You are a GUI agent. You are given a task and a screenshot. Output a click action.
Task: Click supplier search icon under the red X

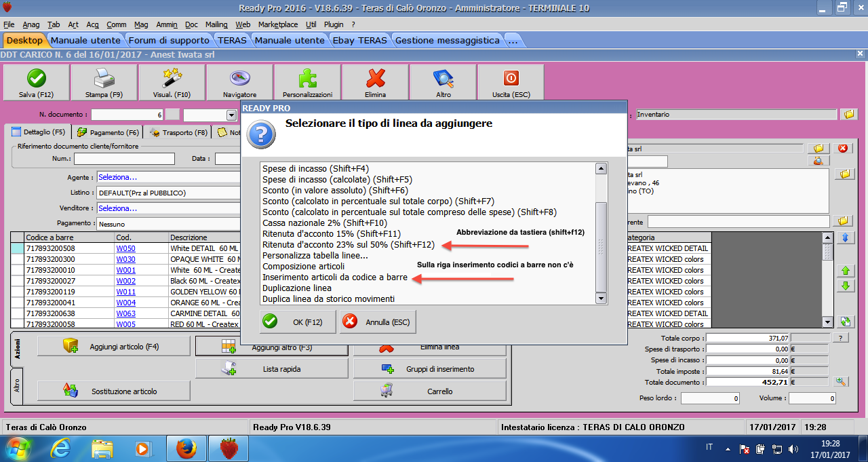(819, 161)
